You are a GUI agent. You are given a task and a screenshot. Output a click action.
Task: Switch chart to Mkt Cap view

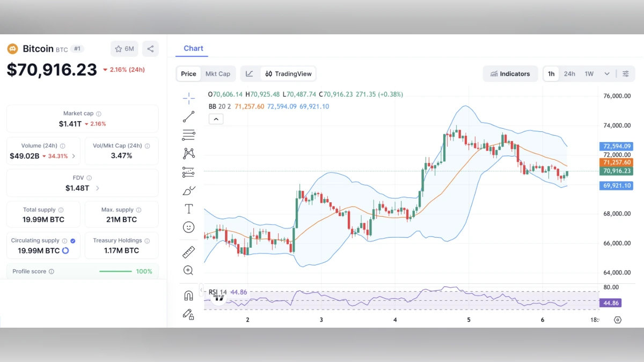coord(218,73)
